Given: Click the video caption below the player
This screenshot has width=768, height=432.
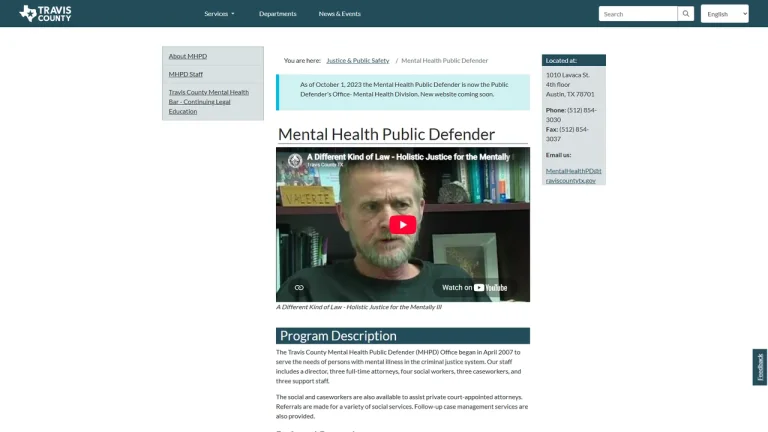Looking at the screenshot, I should (359, 307).
